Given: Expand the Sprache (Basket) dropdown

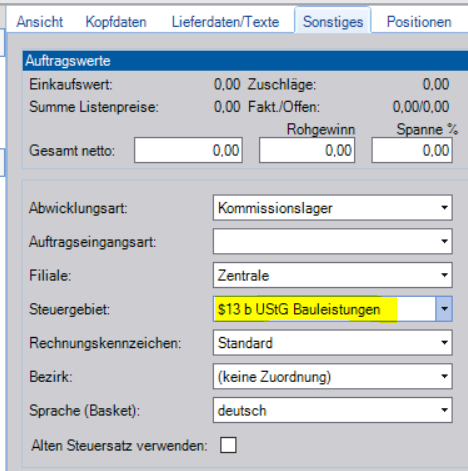Looking at the screenshot, I should point(444,410).
